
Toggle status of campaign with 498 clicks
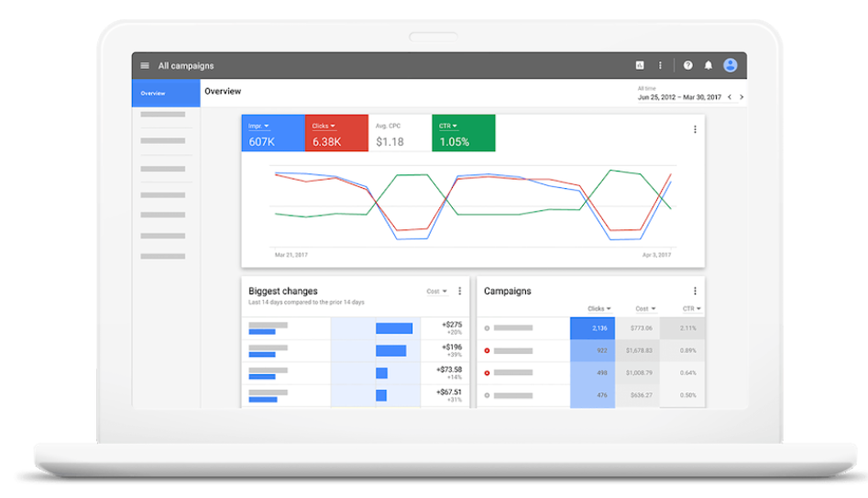[487, 373]
